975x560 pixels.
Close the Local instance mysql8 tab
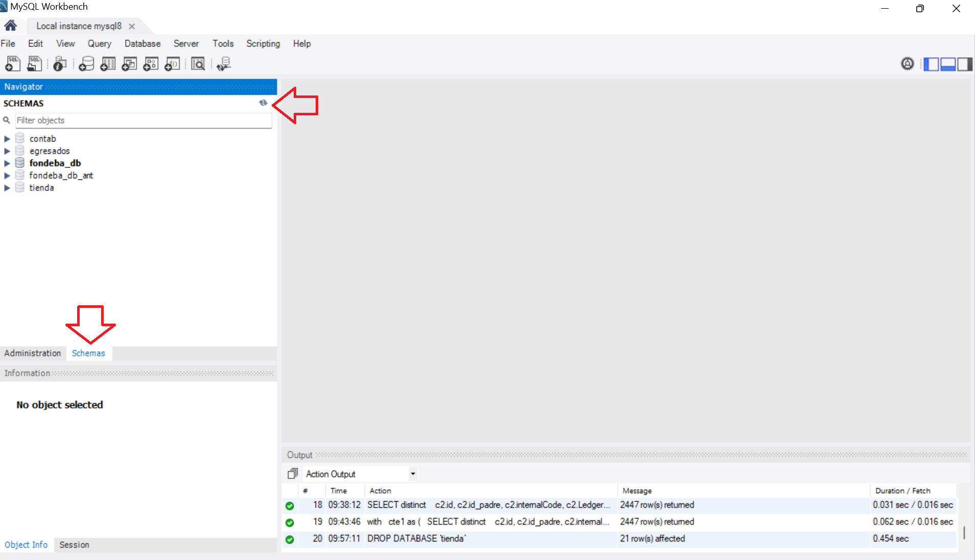coord(132,26)
